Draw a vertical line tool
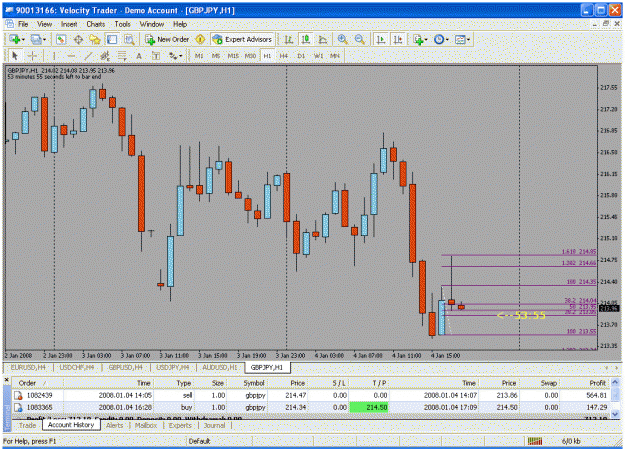 (54, 56)
